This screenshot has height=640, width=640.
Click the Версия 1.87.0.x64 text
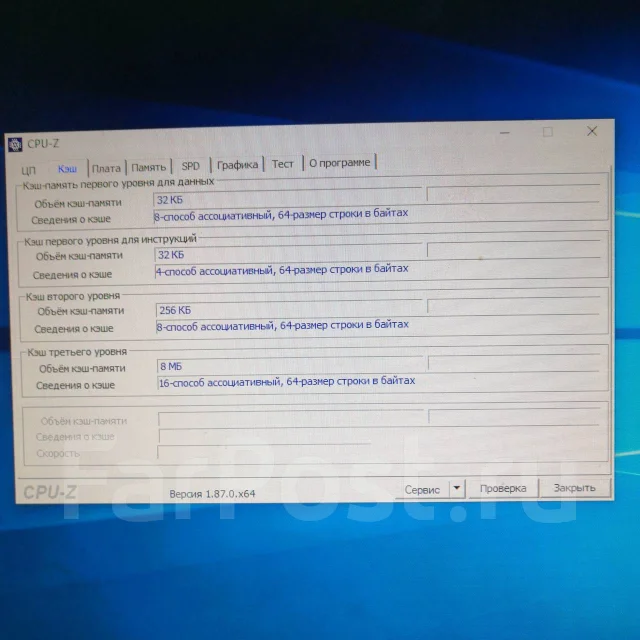click(x=212, y=494)
